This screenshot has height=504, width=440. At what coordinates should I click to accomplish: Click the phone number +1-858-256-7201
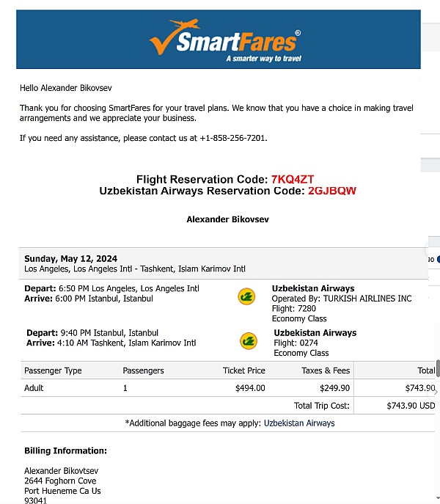(233, 138)
